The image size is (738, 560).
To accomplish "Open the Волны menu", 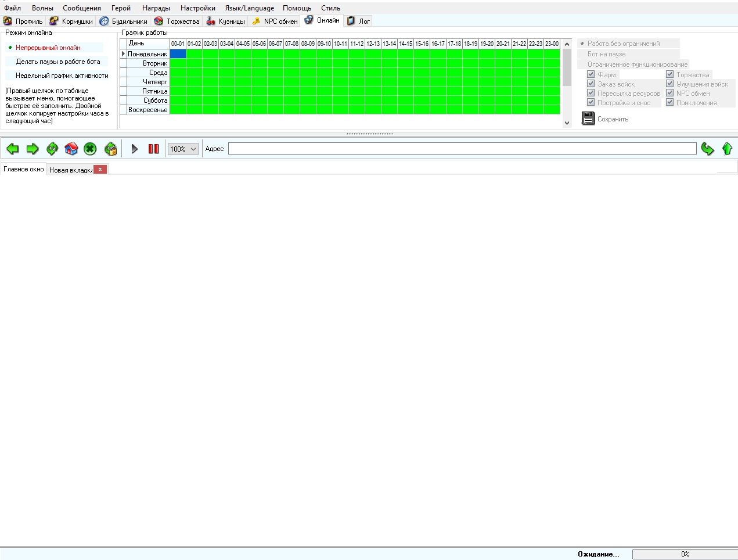I will tap(42, 8).
